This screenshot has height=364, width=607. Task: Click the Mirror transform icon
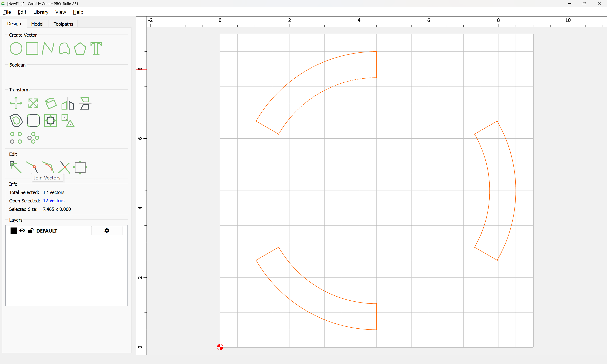tap(68, 103)
